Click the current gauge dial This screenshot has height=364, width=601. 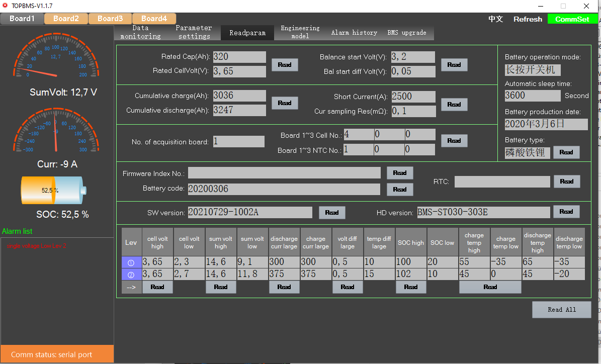click(56, 131)
